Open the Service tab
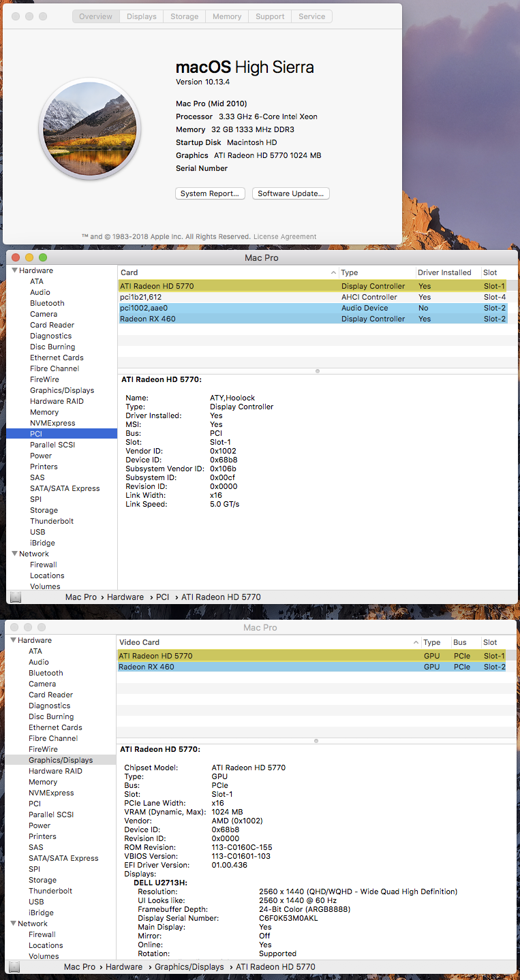 (311, 16)
